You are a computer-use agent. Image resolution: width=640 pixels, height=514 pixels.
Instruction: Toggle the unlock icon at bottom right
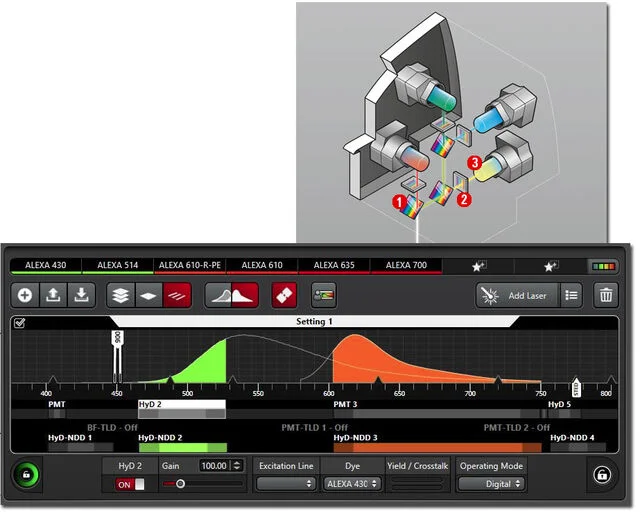pyautogui.click(x=601, y=475)
